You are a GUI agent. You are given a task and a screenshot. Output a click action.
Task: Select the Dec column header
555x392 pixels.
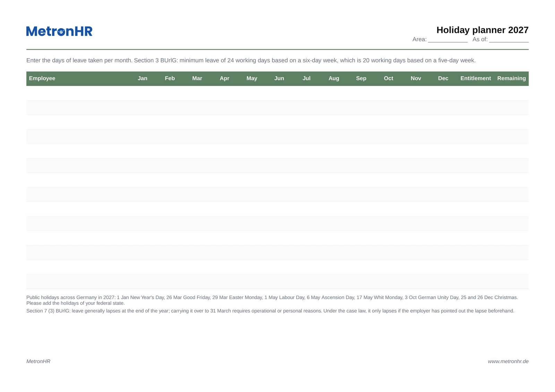tap(443, 78)
